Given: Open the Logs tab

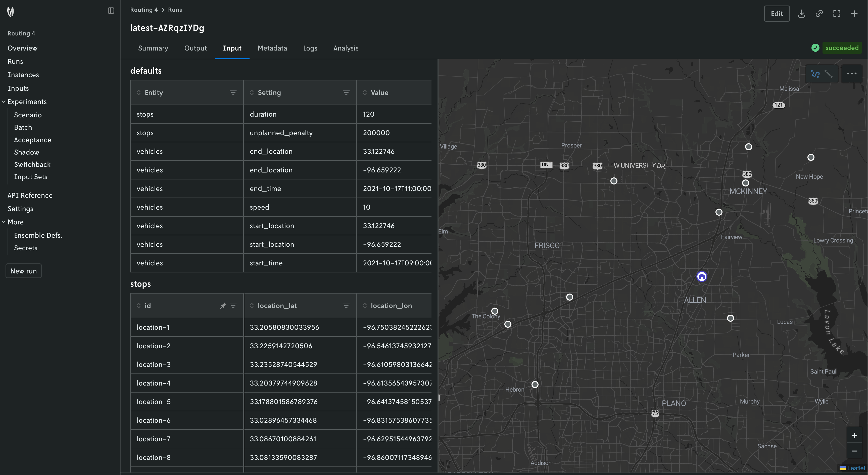Looking at the screenshot, I should tap(310, 48).
